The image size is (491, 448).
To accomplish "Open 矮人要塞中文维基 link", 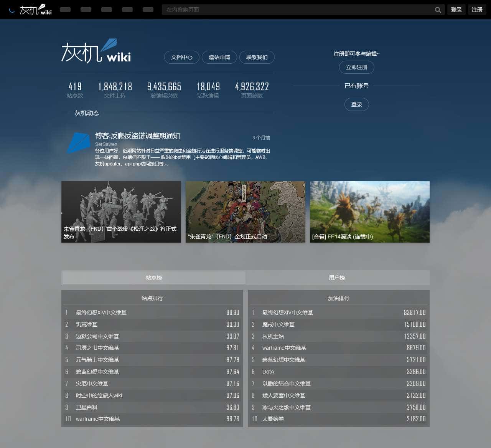I will point(283,395).
